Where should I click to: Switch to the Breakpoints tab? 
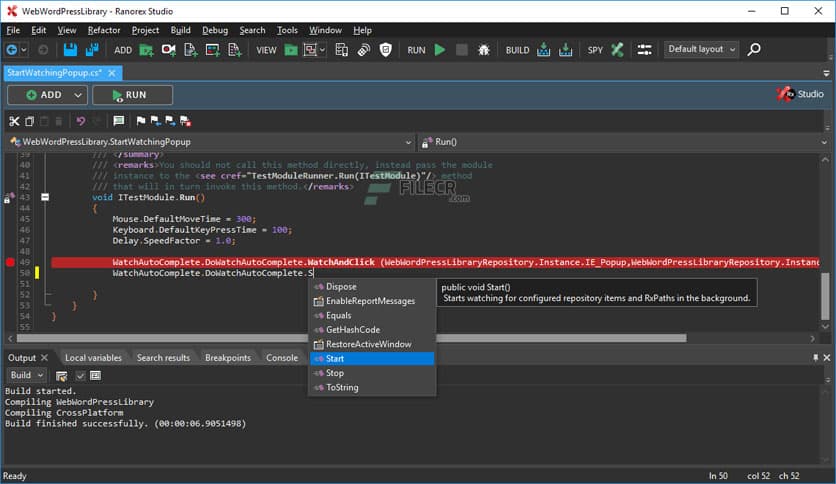point(228,358)
